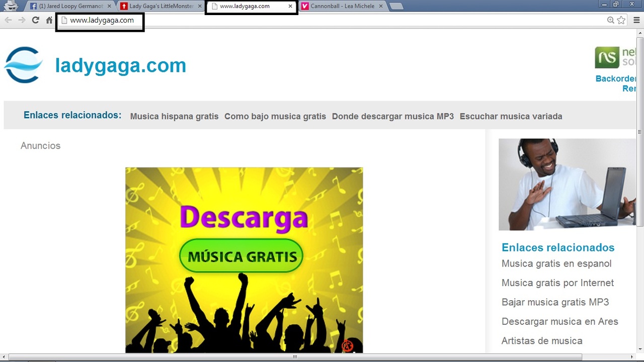Switch to Cannonball - Lea Michele tab

pos(342,6)
